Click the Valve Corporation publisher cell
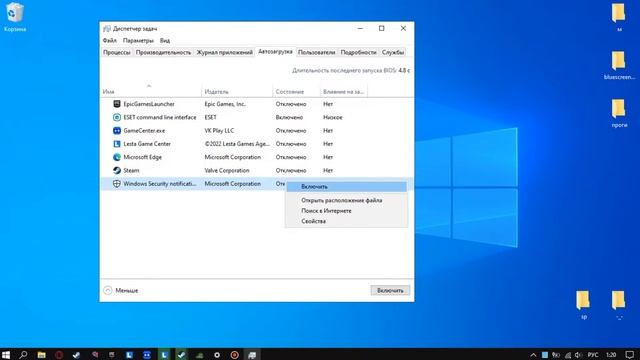Image resolution: width=640 pixels, height=360 pixels. click(x=227, y=170)
